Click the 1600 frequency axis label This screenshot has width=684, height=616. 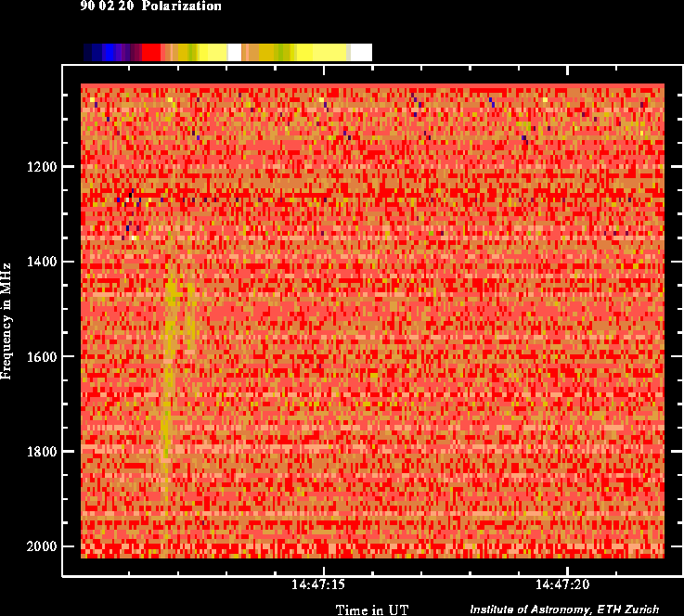[x=44, y=357]
